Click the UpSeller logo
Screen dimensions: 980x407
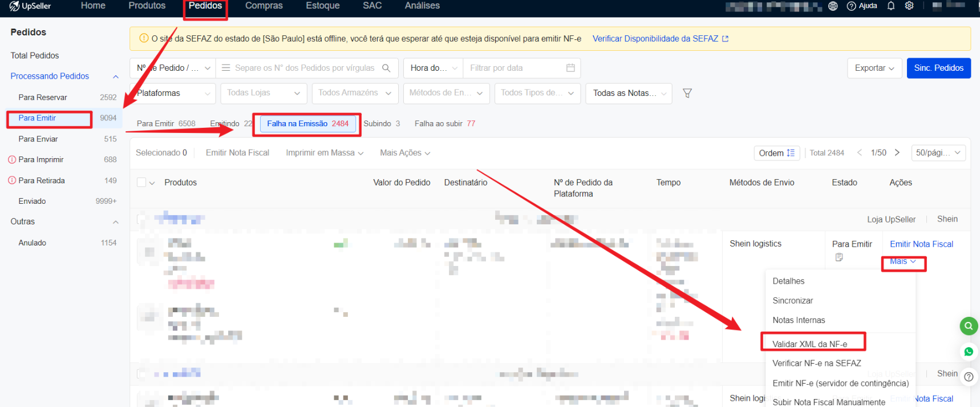point(30,6)
